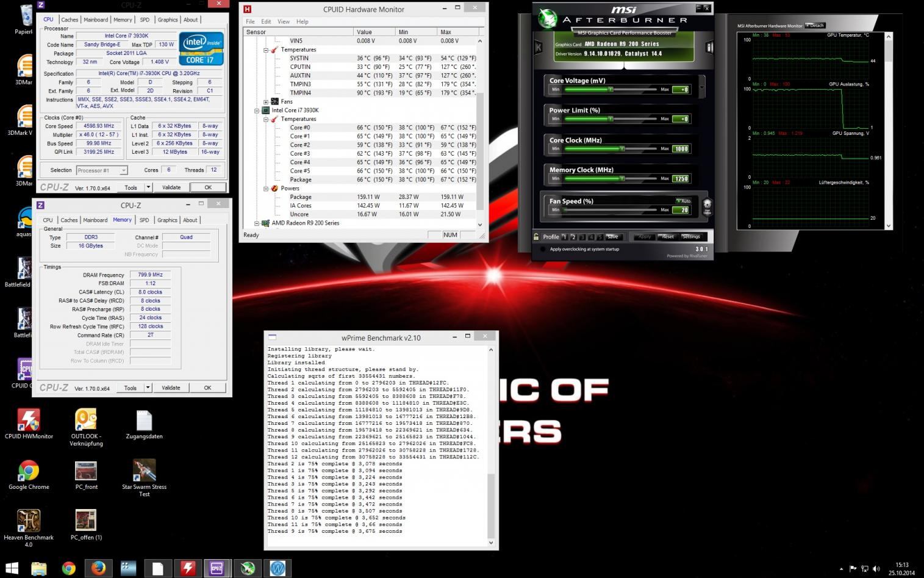924x578 pixels.
Task: Toggle the Afterburner profile lock icon
Action: pos(536,237)
